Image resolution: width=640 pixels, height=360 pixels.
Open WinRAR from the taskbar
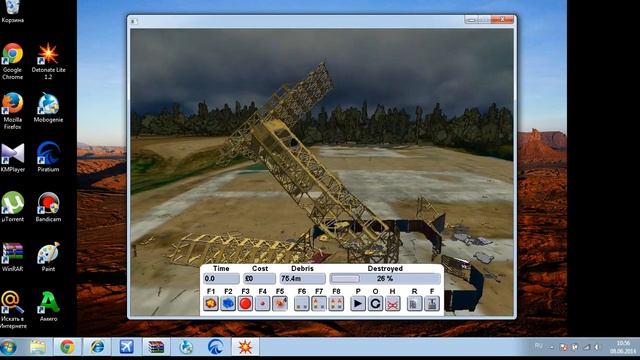coord(156,347)
